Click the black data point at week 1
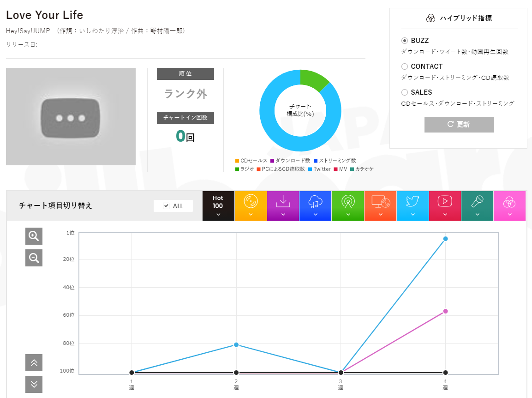The image size is (532, 398). click(x=132, y=373)
